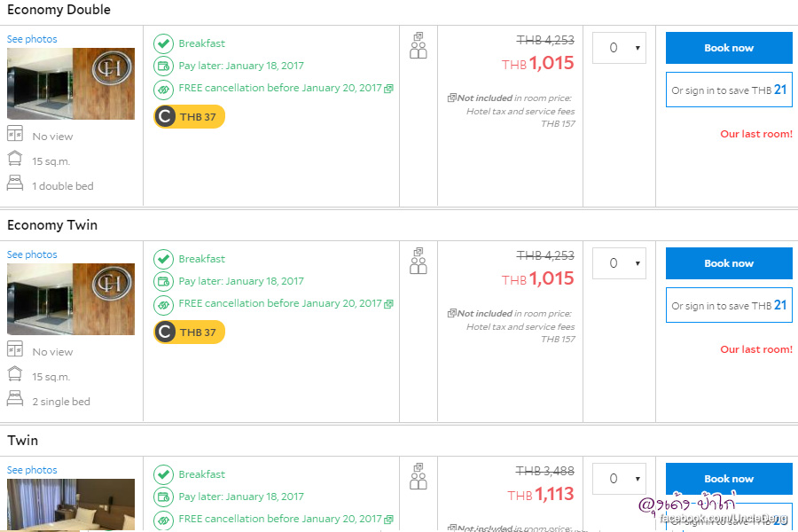Click Economy Double THB 37 coin badge
The width and height of the screenshot is (798, 532).
pyautogui.click(x=190, y=117)
